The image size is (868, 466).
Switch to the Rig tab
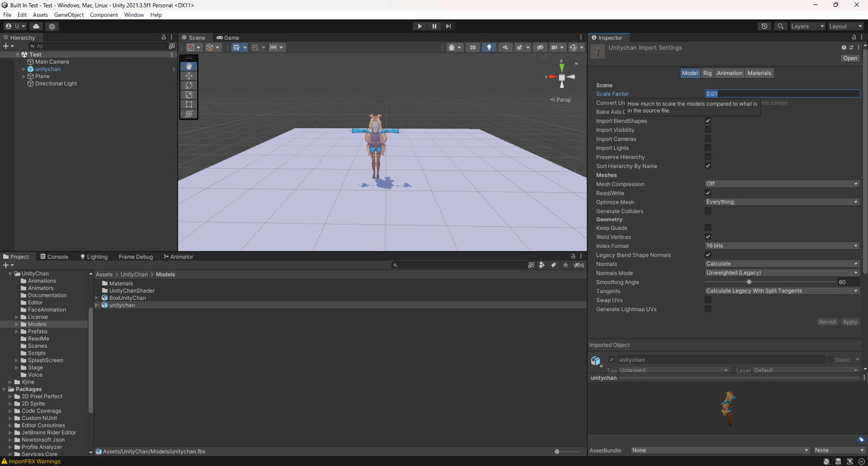707,73
